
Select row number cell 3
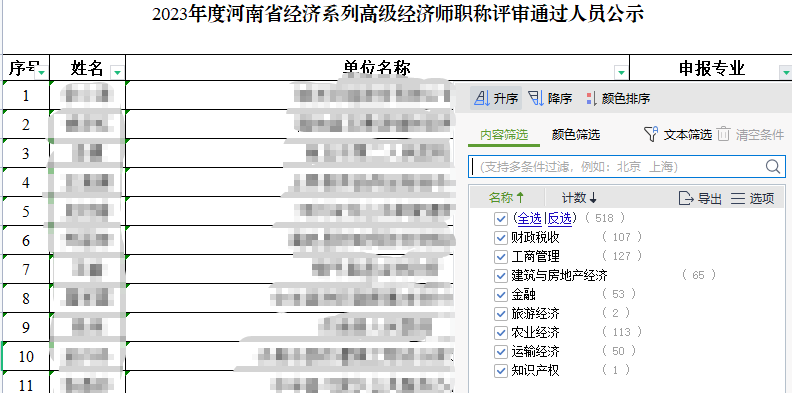click(x=26, y=153)
